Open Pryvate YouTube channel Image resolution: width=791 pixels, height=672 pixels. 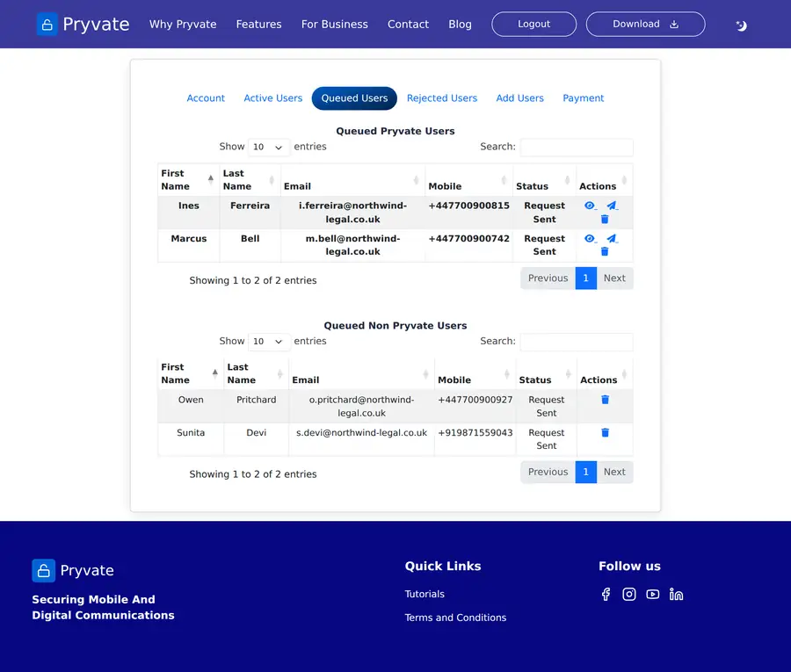(652, 594)
